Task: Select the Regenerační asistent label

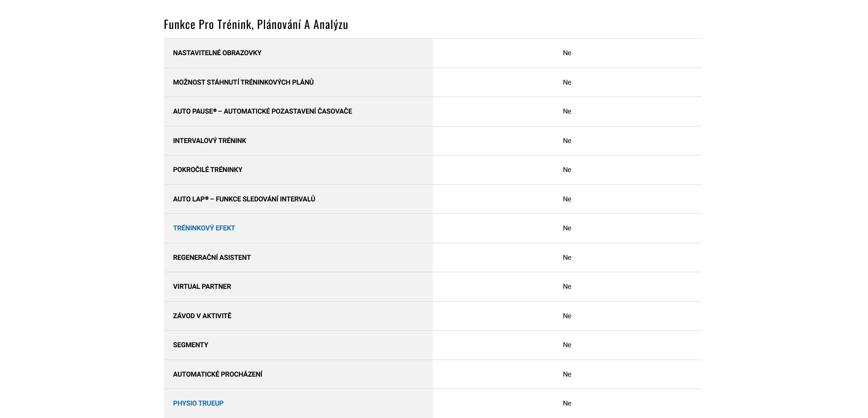Action: [212, 258]
